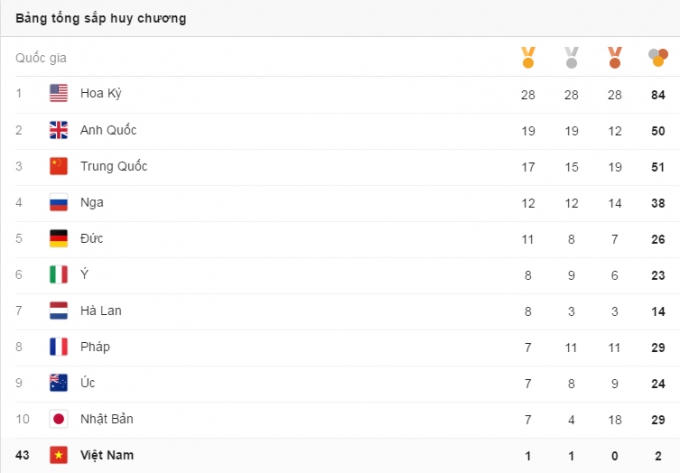Click the total medals column icon
680x473 pixels.
tap(657, 58)
